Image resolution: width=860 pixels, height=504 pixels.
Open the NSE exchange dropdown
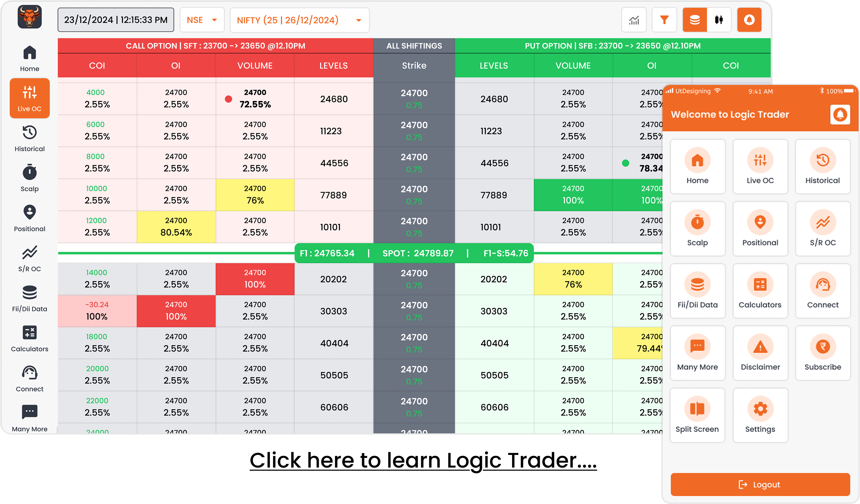coord(202,20)
